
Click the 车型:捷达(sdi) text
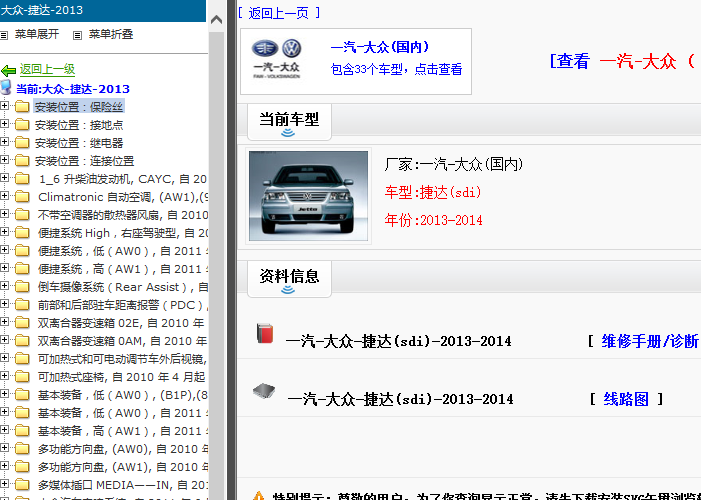point(433,192)
